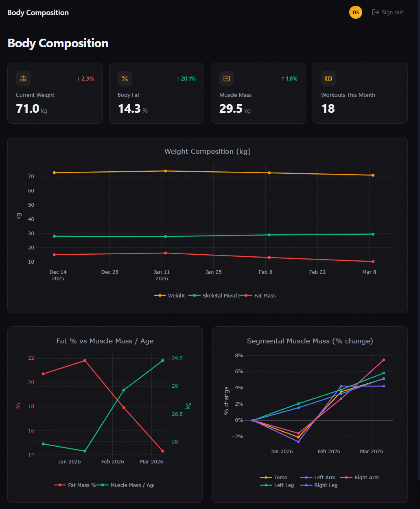Click the chart icon on Muscle Mass card
The image size is (420, 509).
click(x=227, y=79)
